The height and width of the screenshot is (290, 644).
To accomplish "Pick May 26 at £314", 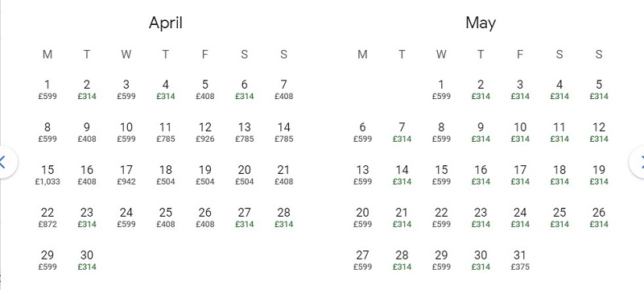I will [599, 217].
